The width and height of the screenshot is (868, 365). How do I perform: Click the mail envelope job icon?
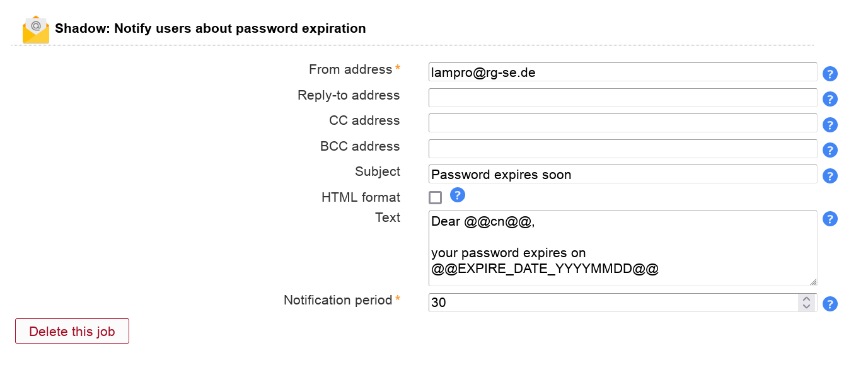[36, 30]
